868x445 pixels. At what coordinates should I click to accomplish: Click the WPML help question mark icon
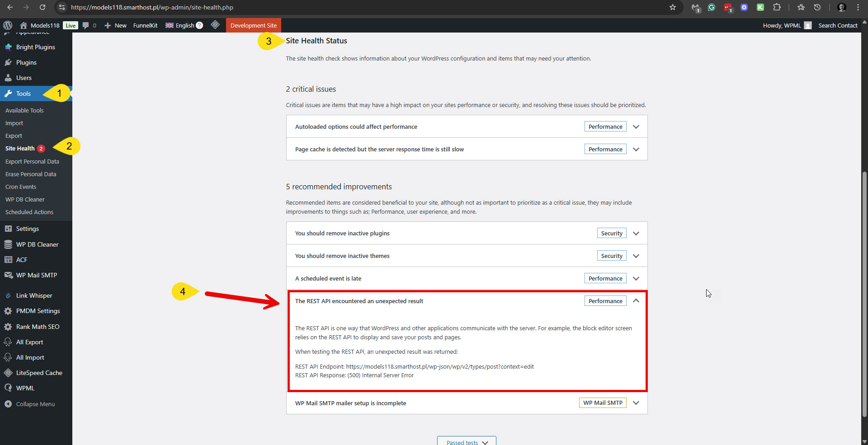(199, 25)
